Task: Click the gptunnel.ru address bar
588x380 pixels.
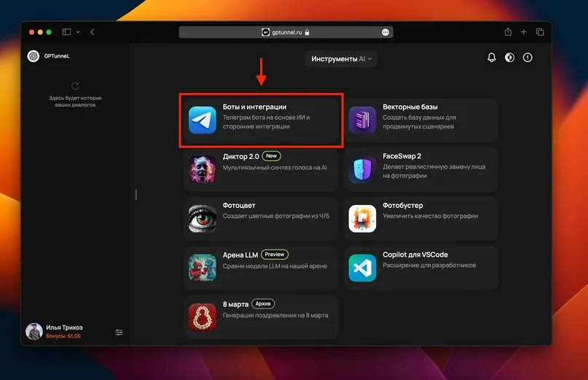Action: tap(286, 32)
